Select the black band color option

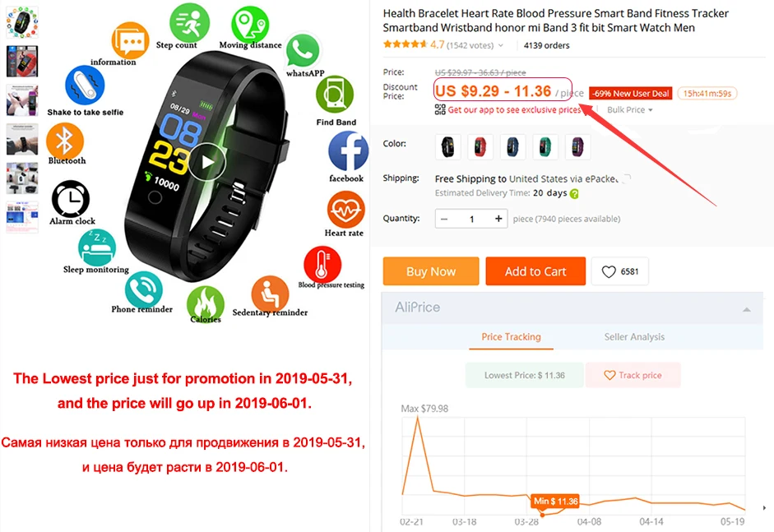pyautogui.click(x=447, y=146)
